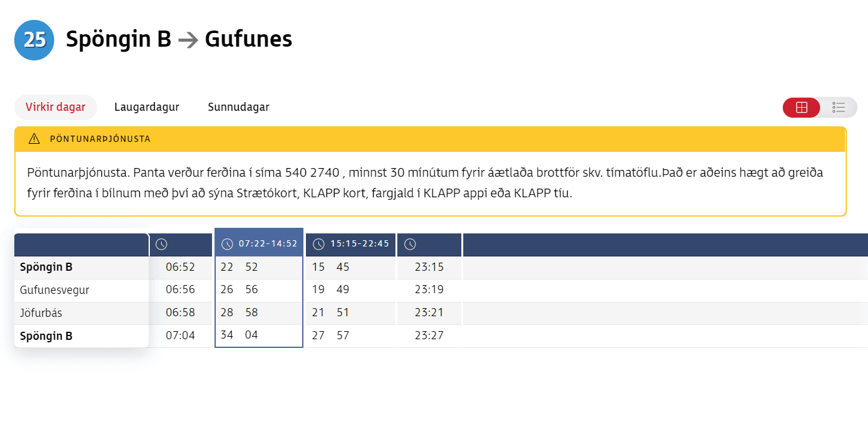The width and height of the screenshot is (868, 422).
Task: Click the blue route 25 badge
Action: (x=34, y=40)
